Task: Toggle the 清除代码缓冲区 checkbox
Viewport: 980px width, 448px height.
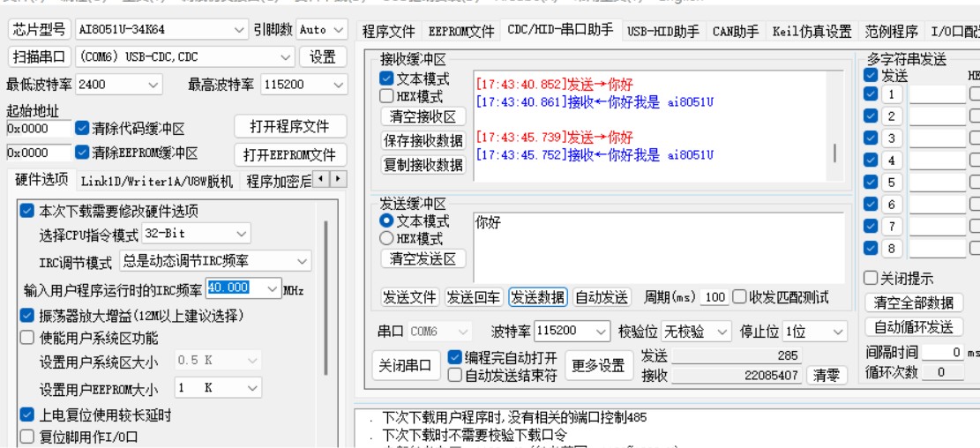Action: (82, 128)
